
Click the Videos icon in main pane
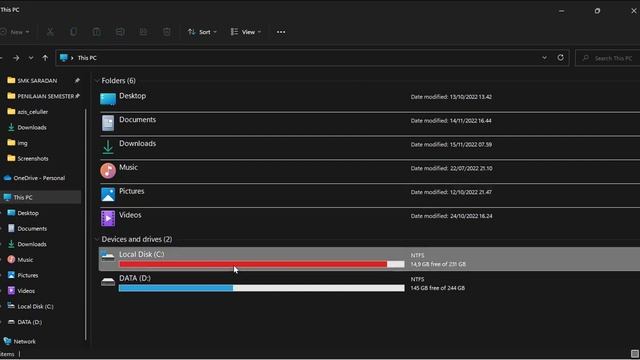108,218
